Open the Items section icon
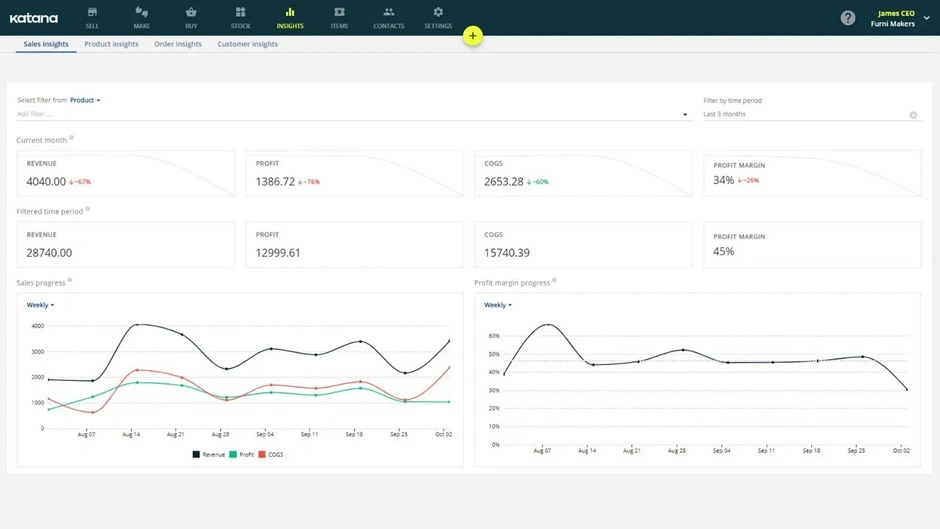The width and height of the screenshot is (940, 529). [339, 13]
